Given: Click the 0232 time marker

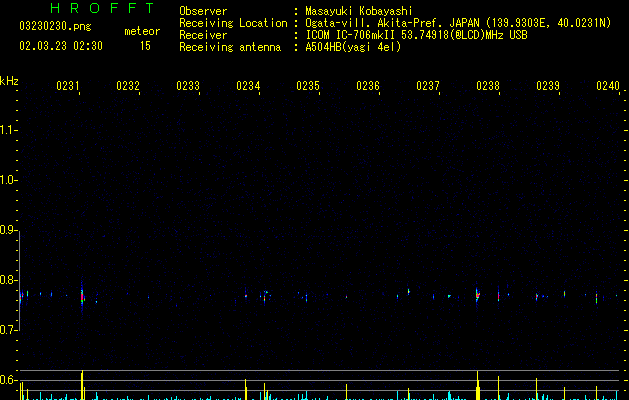Looking at the screenshot, I should [x=128, y=86].
